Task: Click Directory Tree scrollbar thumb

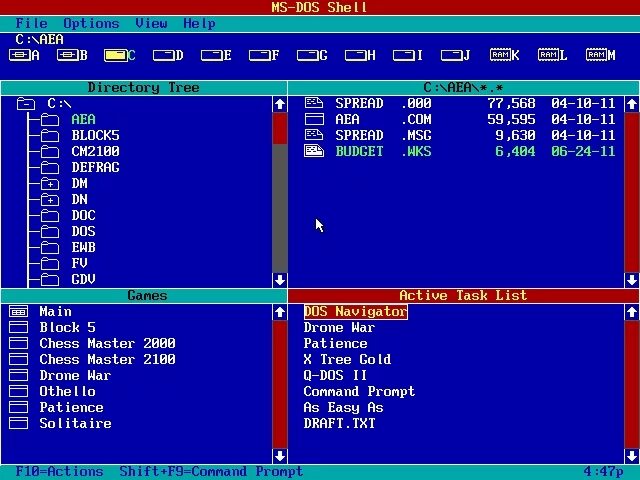Action: (280, 128)
